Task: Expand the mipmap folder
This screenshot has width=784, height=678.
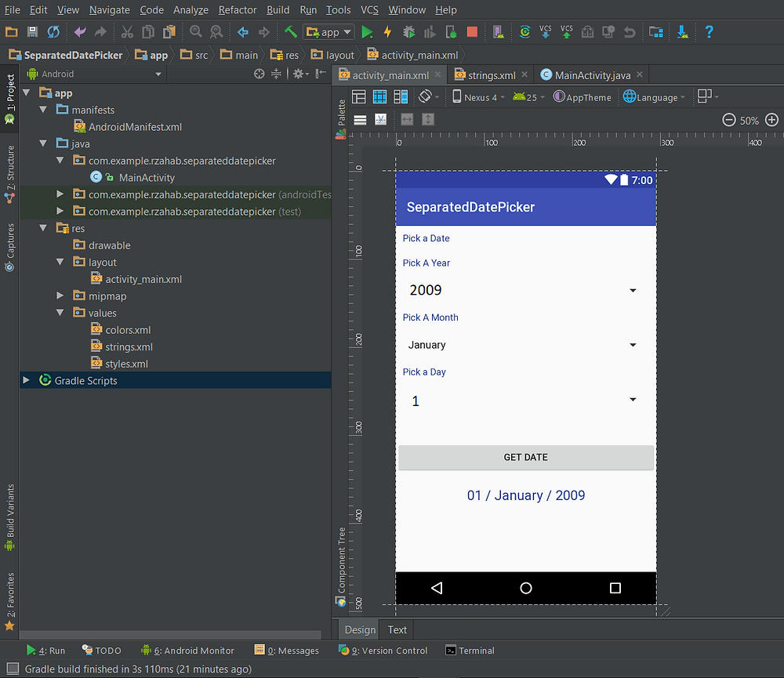Action: click(60, 295)
